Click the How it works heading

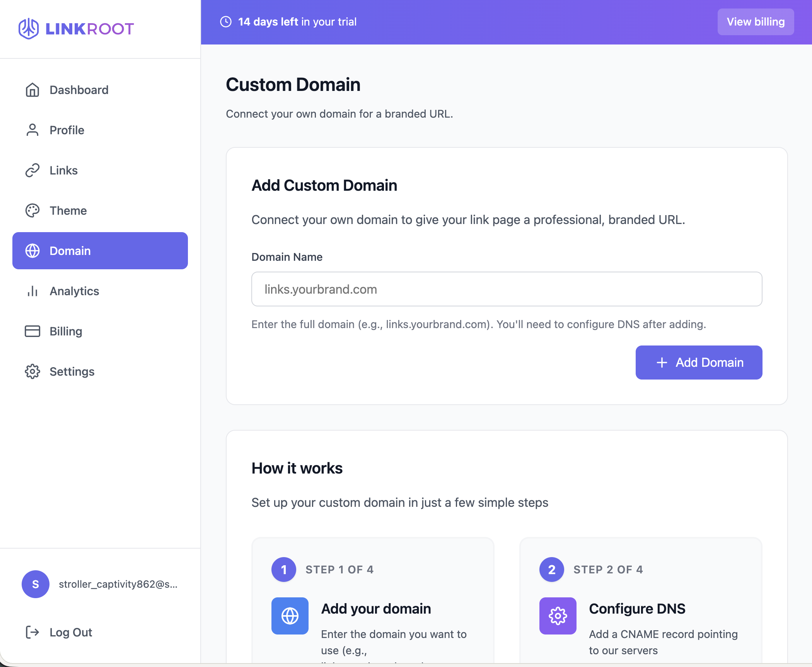click(297, 468)
